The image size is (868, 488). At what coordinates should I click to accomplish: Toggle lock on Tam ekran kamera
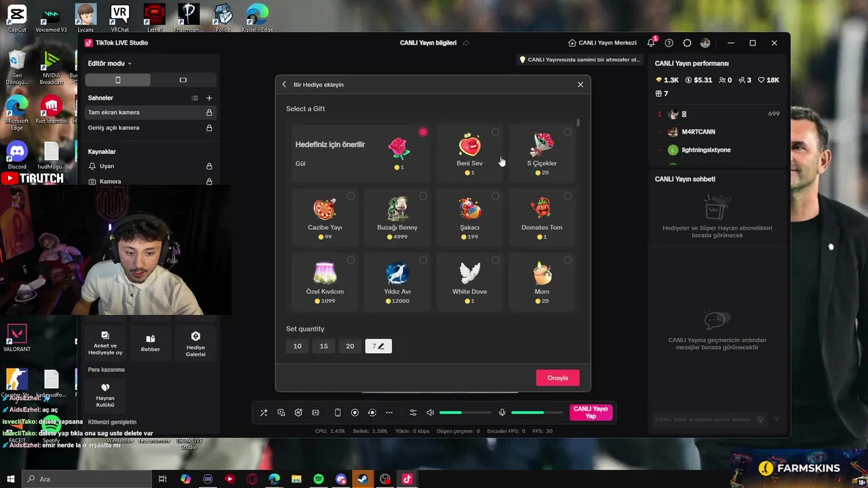209,113
